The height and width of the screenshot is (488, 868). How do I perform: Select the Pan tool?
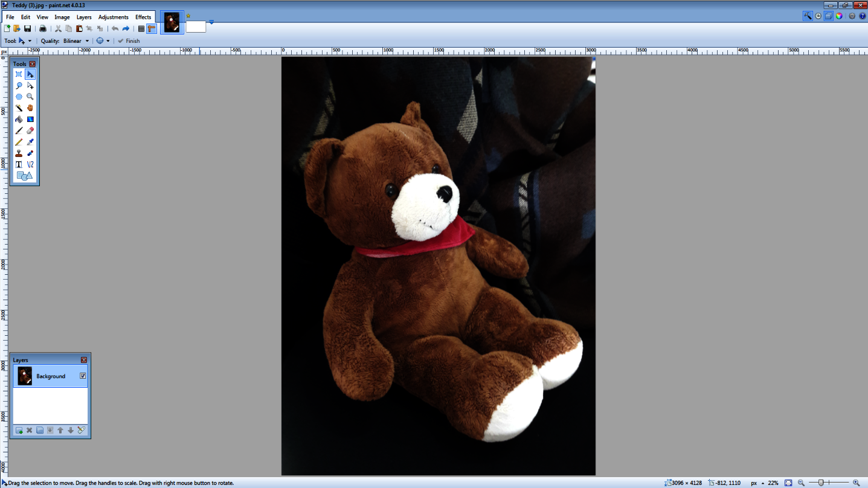30,108
